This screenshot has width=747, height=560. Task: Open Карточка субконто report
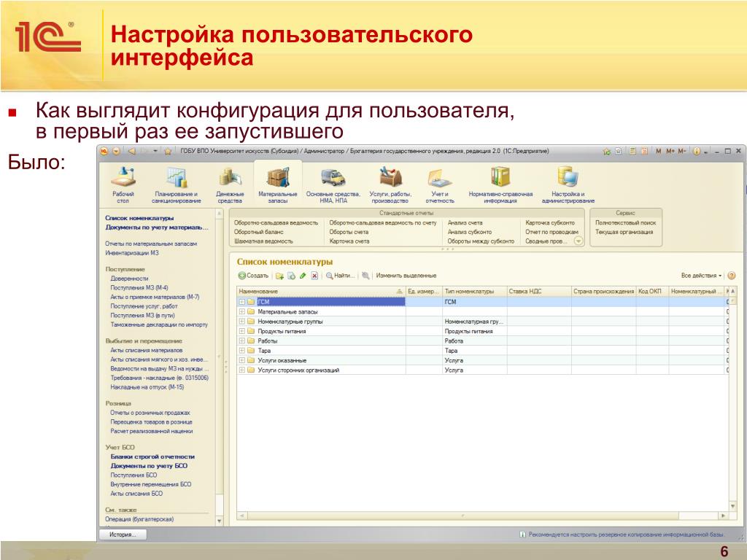pyautogui.click(x=550, y=223)
